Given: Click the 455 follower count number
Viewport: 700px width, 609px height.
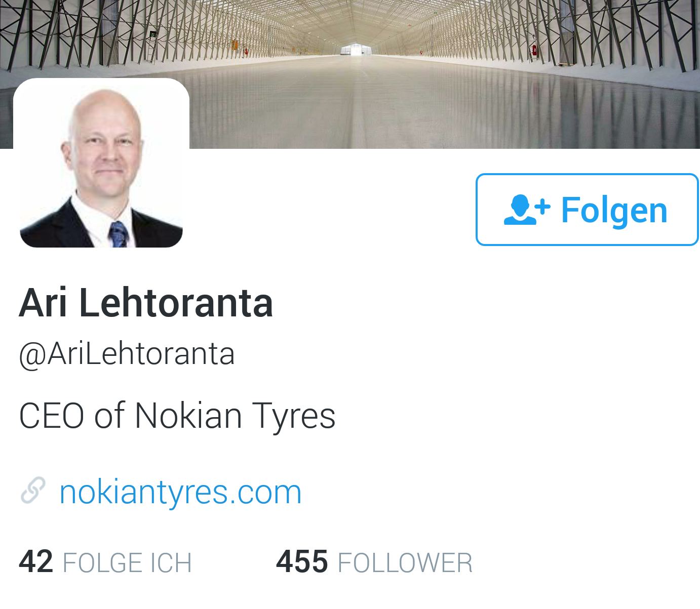Looking at the screenshot, I should click(x=302, y=561).
